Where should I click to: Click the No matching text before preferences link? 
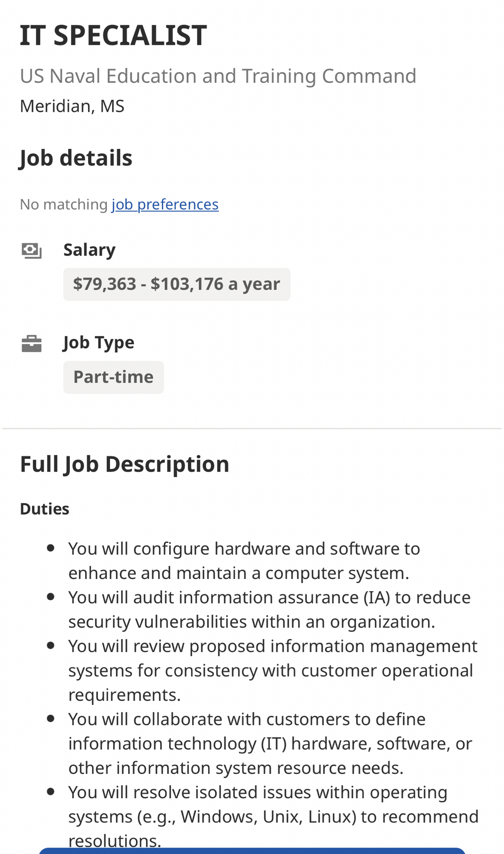coord(64,205)
